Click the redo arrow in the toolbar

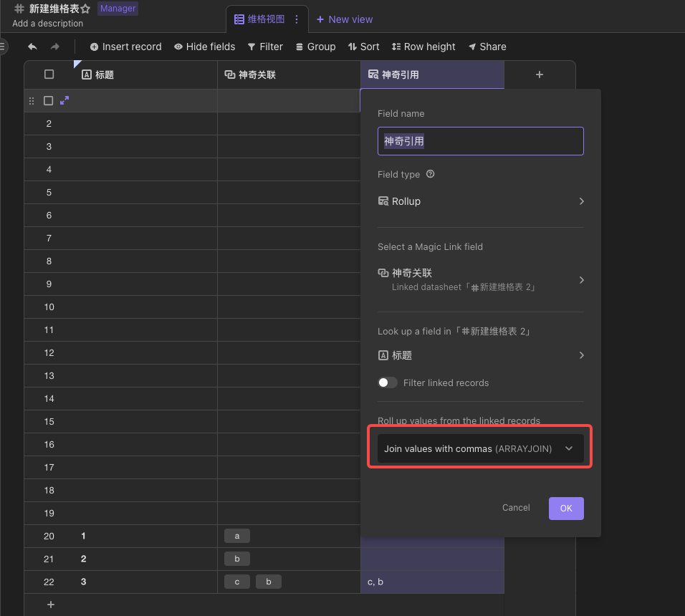(x=52, y=47)
